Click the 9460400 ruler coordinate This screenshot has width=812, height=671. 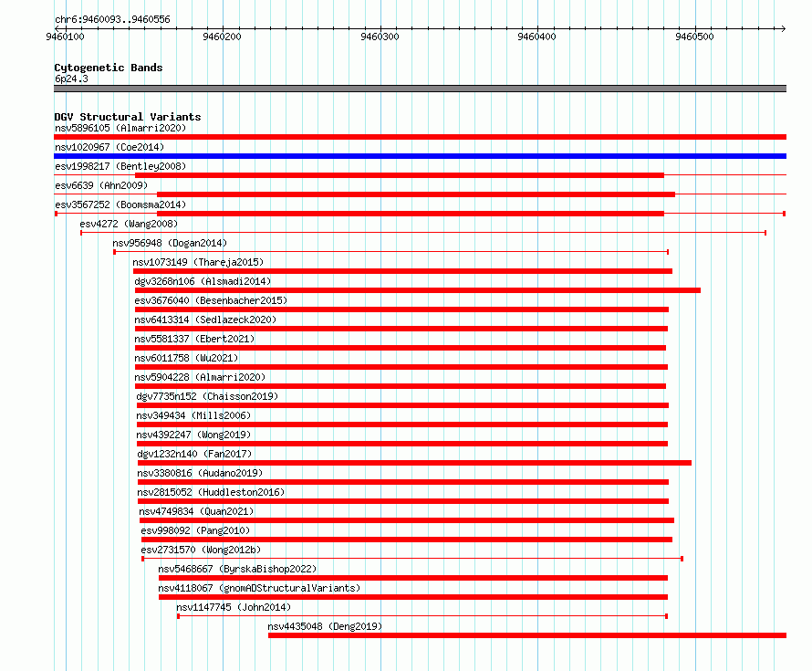click(537, 37)
